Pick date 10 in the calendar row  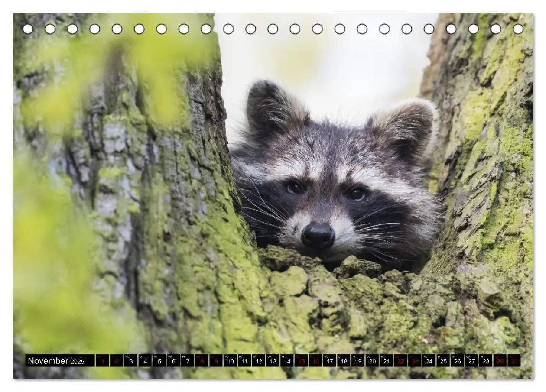230,361
